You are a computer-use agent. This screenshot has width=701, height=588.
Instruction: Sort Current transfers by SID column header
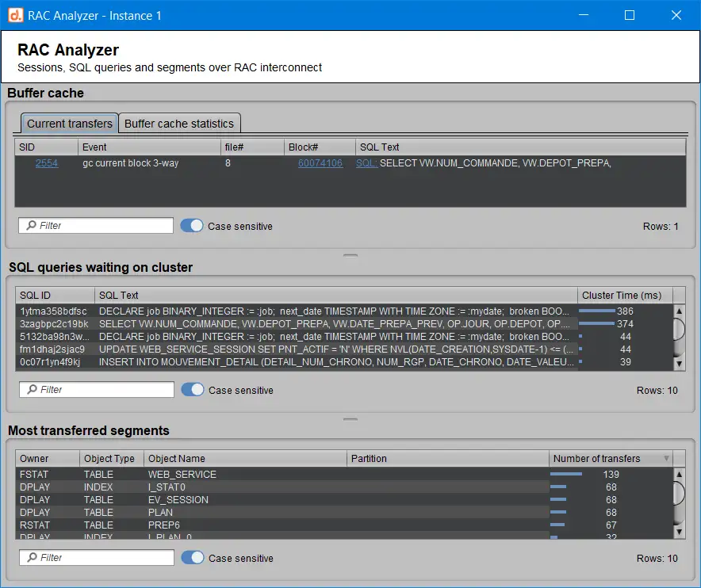coord(47,147)
